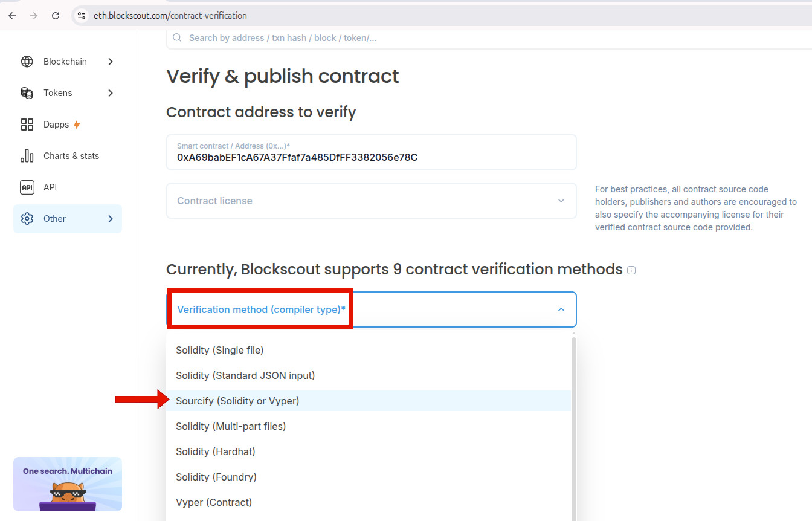This screenshot has height=521, width=812.
Task: Click the smart contract address field
Action: pyautogui.click(x=371, y=152)
